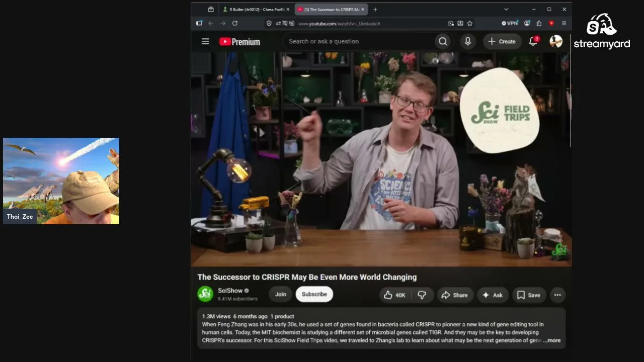Click the 1.3M views text
The height and width of the screenshot is (362, 644).
(216, 316)
